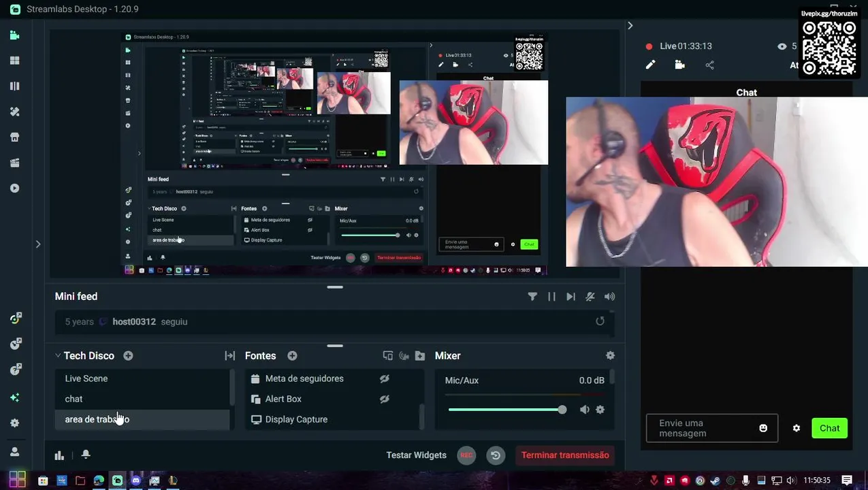Replay the host00312 follow event
The image size is (868, 490).
[600, 321]
